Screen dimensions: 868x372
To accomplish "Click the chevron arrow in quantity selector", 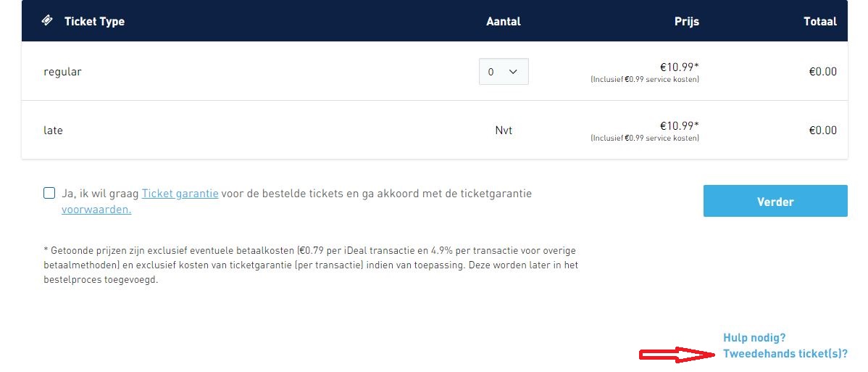I will pos(512,72).
